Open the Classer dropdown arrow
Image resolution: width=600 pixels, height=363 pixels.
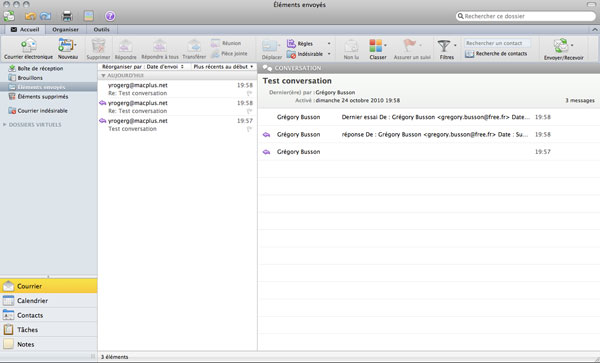[385, 46]
